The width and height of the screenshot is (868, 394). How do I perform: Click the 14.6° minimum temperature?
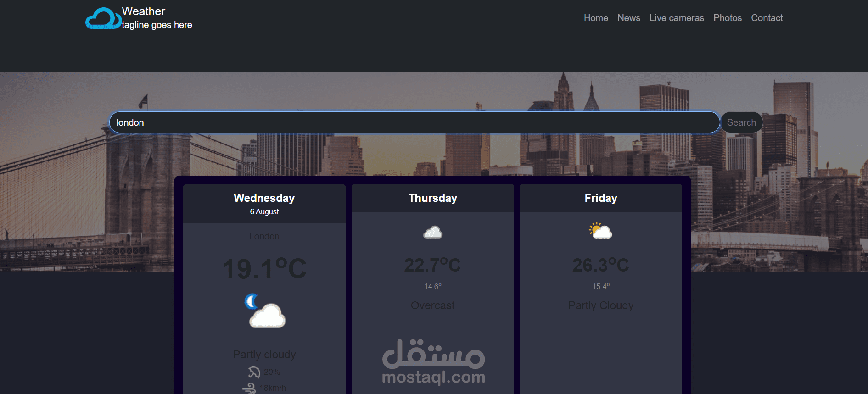tap(432, 286)
